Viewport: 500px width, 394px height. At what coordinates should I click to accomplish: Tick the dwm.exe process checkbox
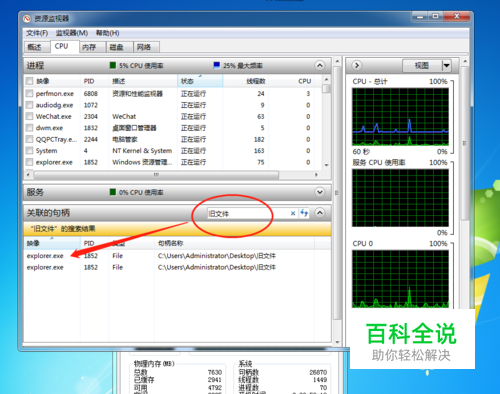(30, 128)
